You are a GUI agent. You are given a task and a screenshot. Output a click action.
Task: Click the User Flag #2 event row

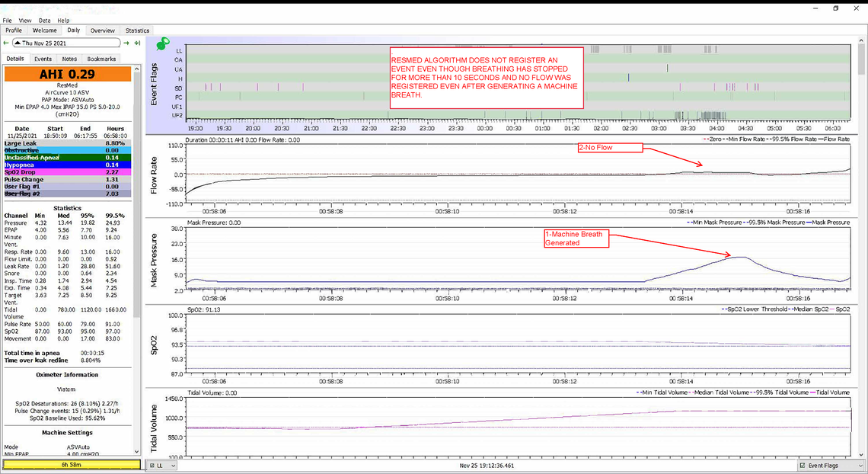(68, 194)
